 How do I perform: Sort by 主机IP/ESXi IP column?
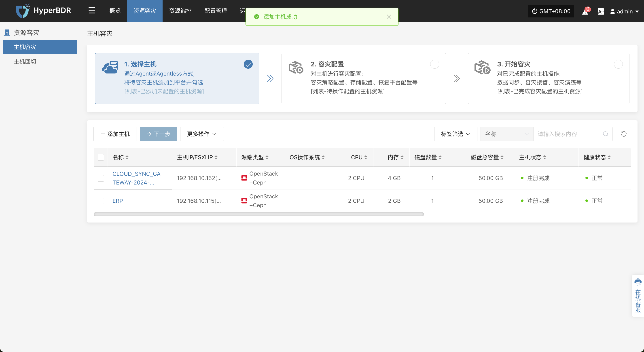pyautogui.click(x=216, y=157)
